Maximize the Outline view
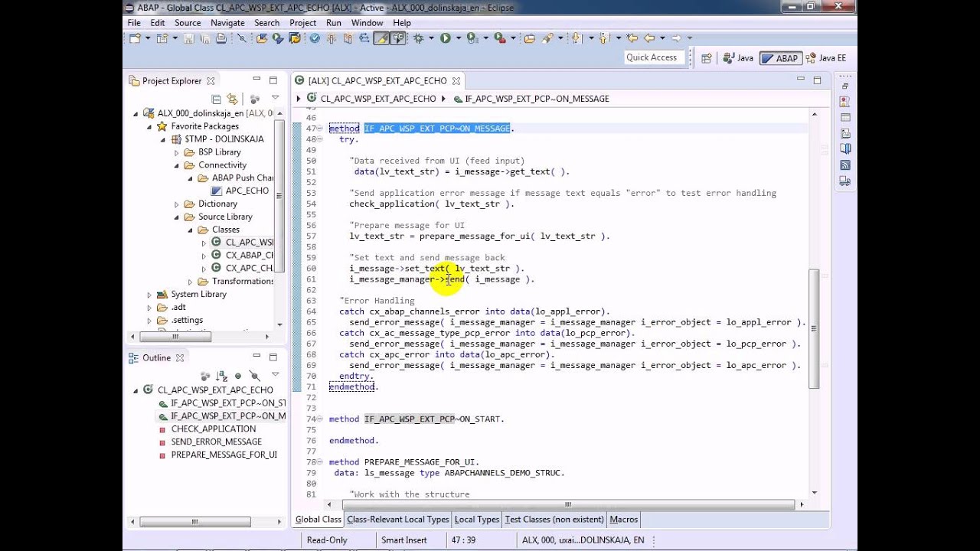The image size is (980, 551). pos(273,357)
